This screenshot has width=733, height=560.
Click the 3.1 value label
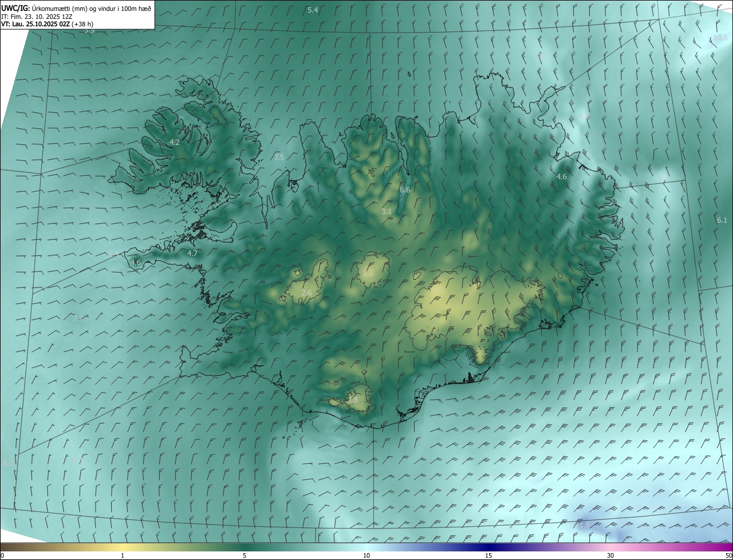click(387, 212)
